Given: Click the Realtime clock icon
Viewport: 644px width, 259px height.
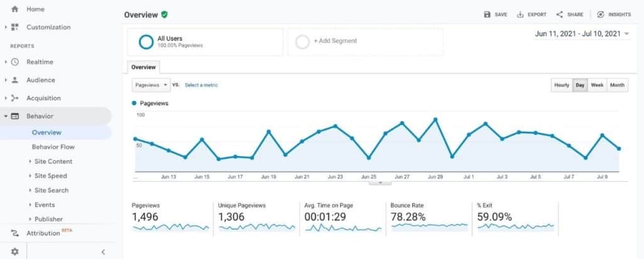Looking at the screenshot, I should coord(15,62).
